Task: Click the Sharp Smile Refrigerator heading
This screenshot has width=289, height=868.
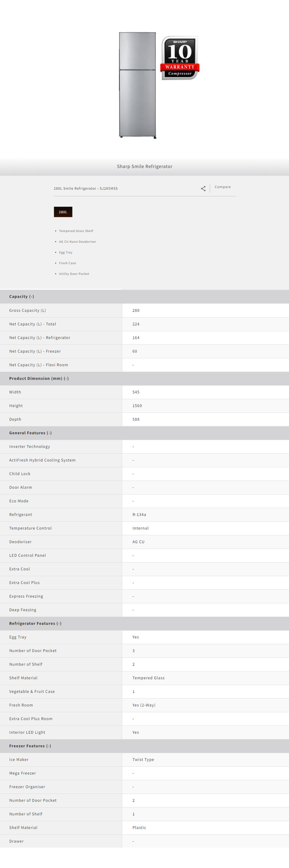Action: [144, 166]
